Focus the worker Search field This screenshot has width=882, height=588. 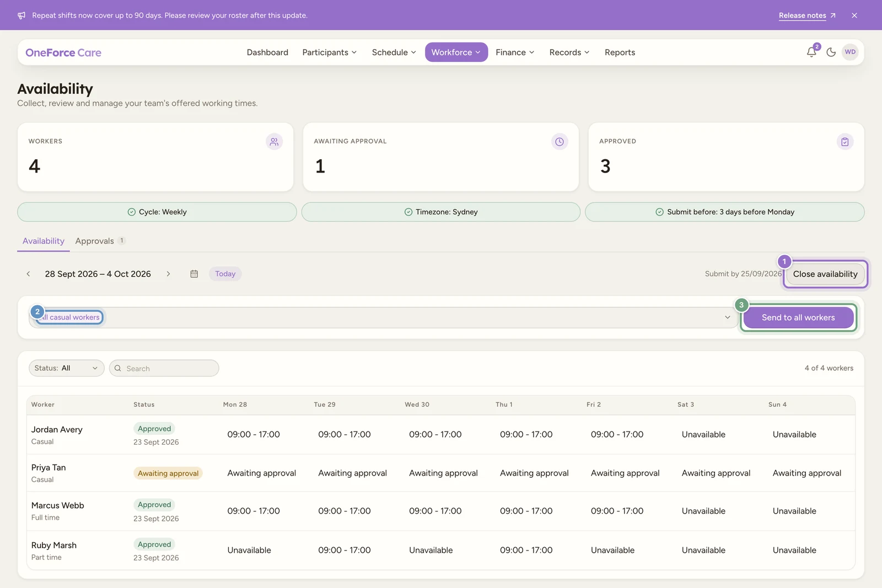coord(164,368)
